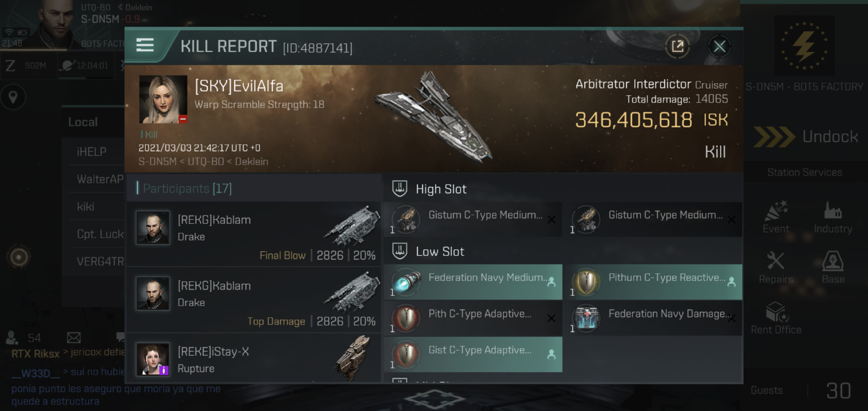The image size is (868, 411).
Task: Open the Repairs station service
Action: (x=776, y=267)
